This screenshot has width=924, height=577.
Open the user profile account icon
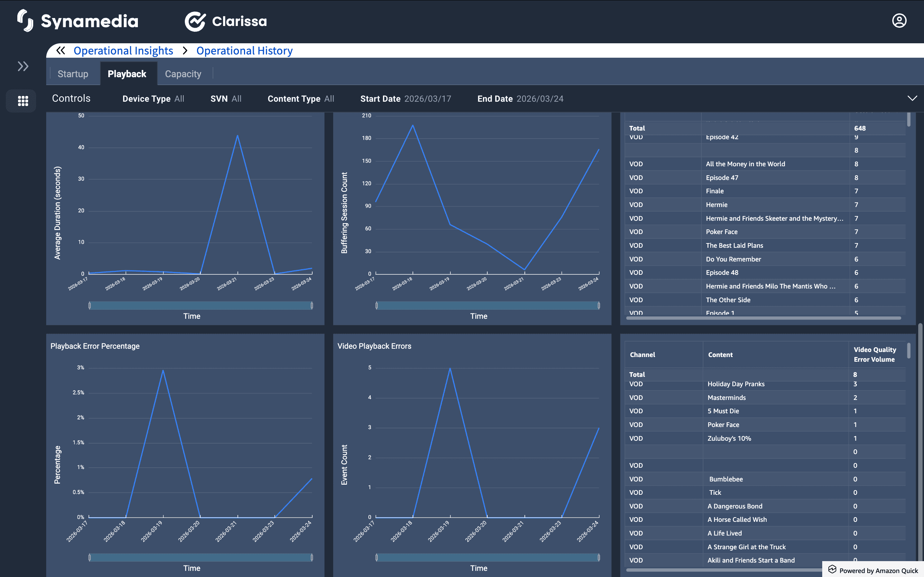click(899, 21)
